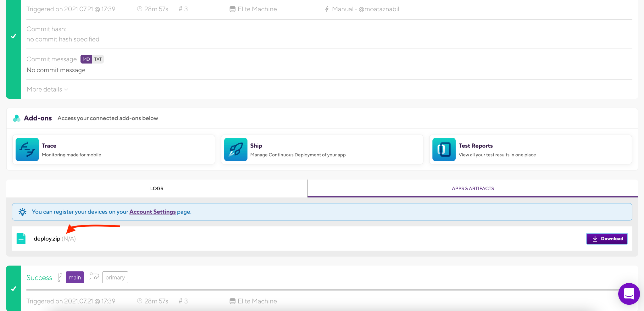Click the top duration clock icon
This screenshot has height=311, width=644.
click(140, 9)
